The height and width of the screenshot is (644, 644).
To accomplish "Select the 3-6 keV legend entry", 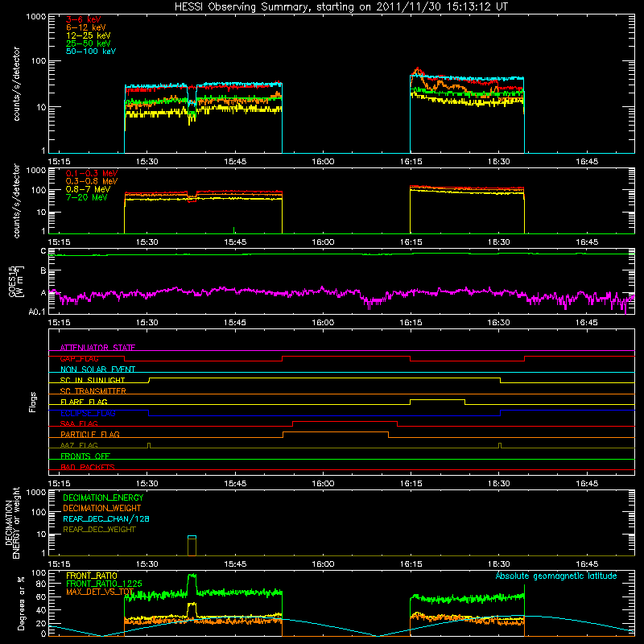I will pos(83,19).
